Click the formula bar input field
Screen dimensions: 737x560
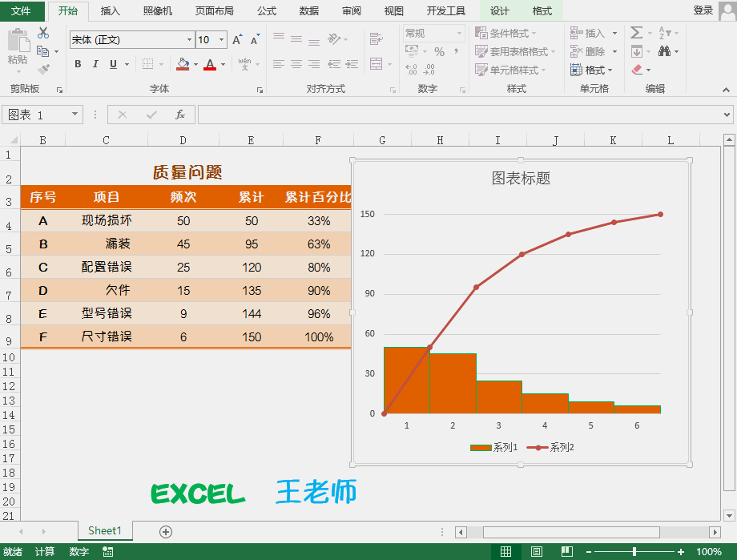pos(461,115)
